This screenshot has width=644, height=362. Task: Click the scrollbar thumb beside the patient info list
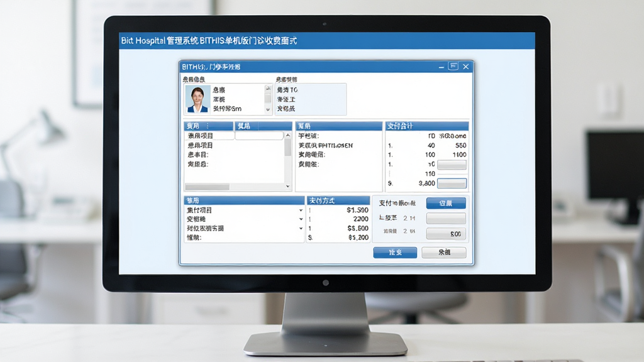(268, 99)
